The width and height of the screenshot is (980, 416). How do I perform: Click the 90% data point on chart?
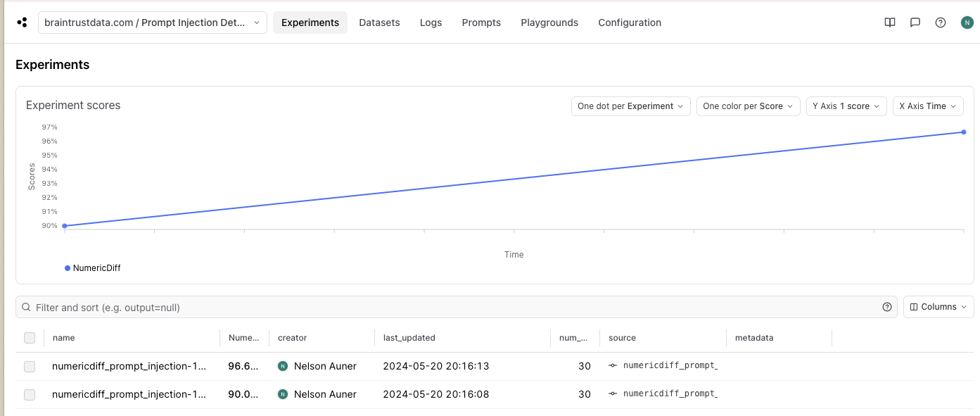pyautogui.click(x=65, y=226)
